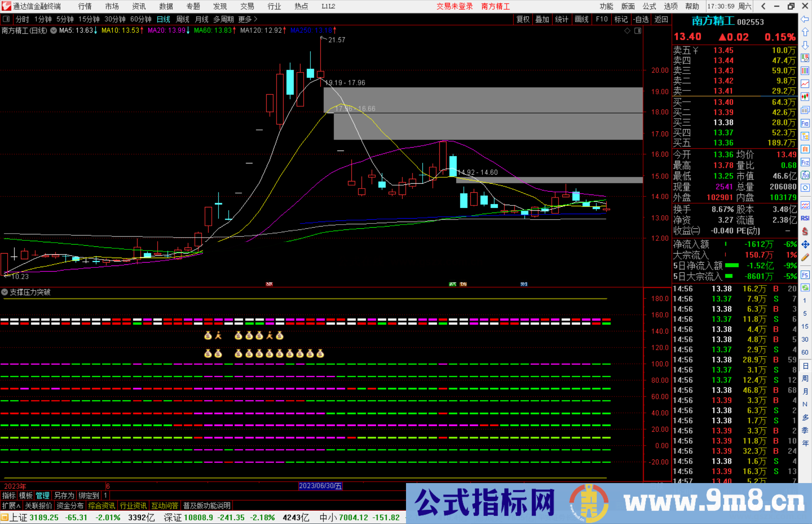Click the f(x) formula icon in sidebar
This screenshot has width=812, height=524.
tap(805, 175)
